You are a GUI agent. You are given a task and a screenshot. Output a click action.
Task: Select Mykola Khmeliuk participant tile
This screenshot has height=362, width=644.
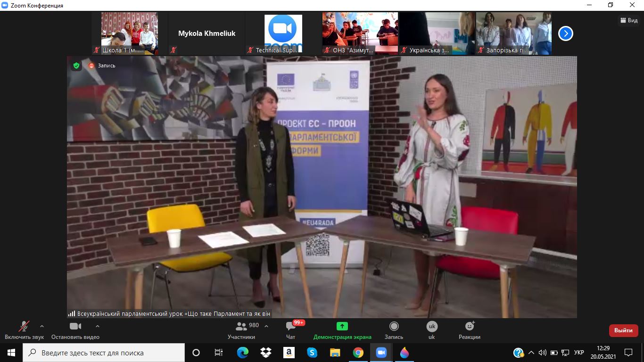coord(206,33)
